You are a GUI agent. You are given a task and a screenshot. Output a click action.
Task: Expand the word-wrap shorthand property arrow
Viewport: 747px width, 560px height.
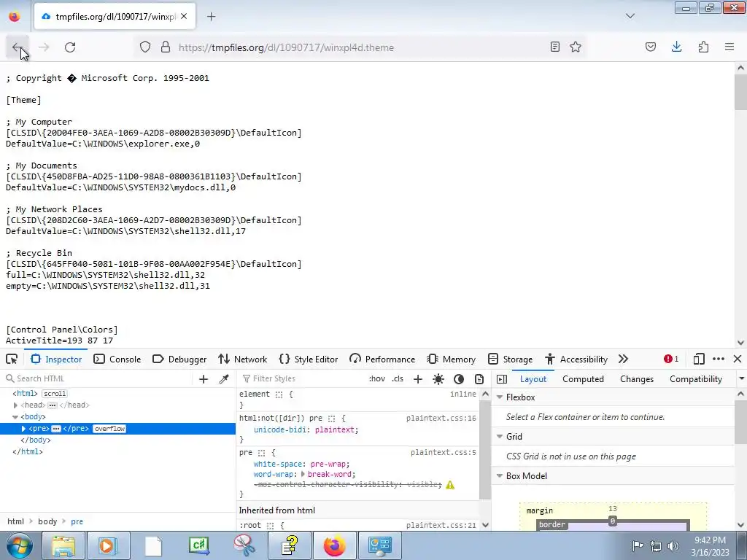tap(303, 474)
